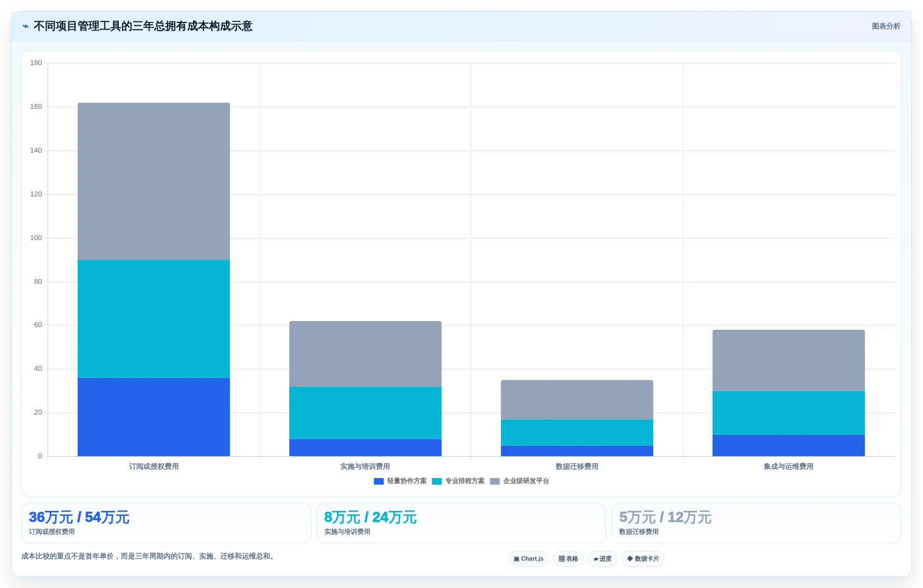Click the gray segment of the 数据迁移费用 bar

click(577, 400)
